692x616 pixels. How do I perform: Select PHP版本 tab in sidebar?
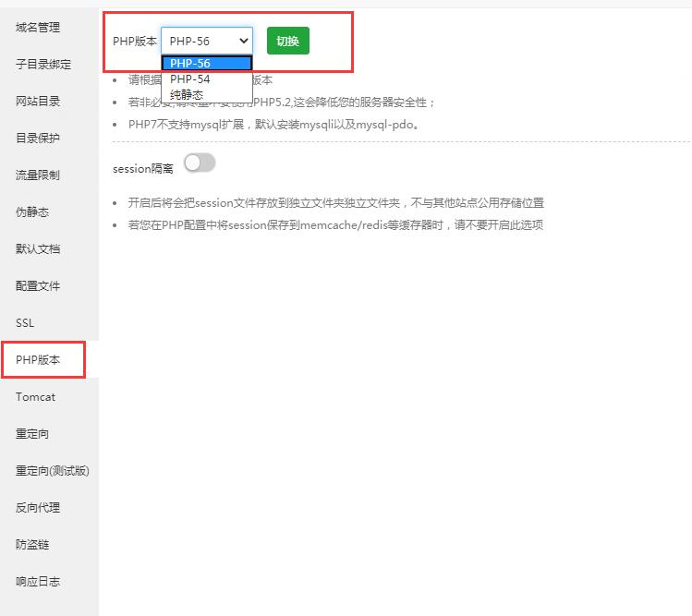click(x=38, y=360)
